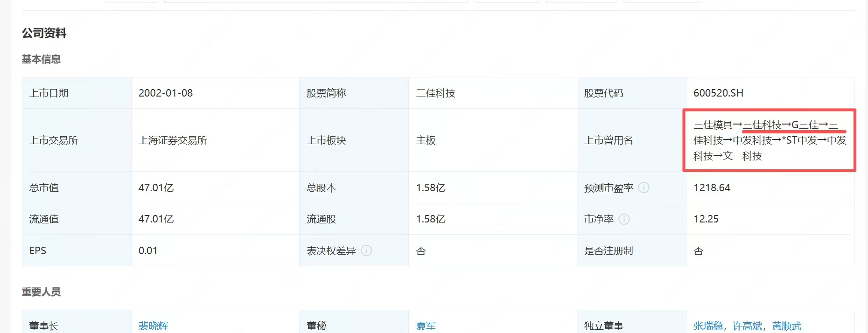
Task: Click the 上市曾用名 label cell
Action: pyautogui.click(x=631, y=140)
